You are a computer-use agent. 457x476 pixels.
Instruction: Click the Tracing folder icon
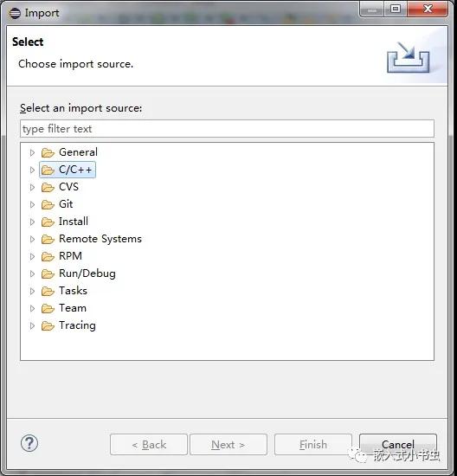48,325
